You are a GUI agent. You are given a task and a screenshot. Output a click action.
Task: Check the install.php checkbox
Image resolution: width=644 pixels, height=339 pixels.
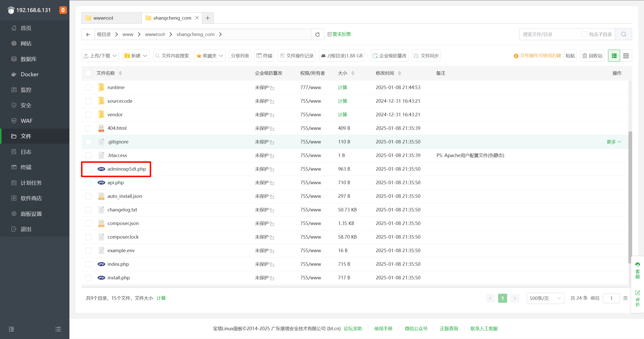point(88,278)
